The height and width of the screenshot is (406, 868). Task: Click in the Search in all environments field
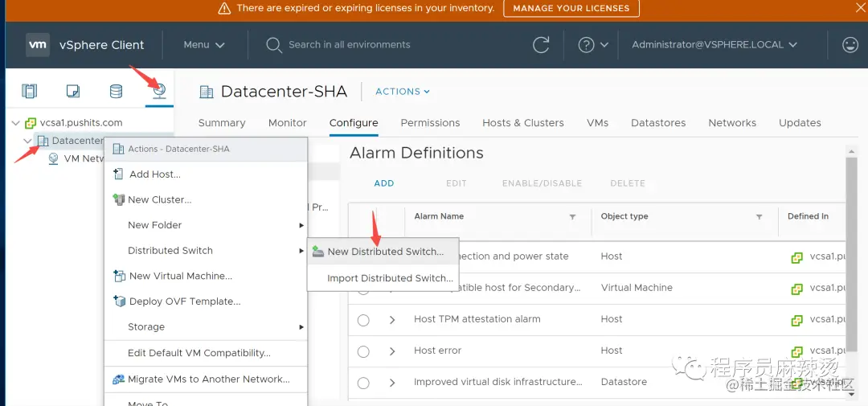(350, 45)
